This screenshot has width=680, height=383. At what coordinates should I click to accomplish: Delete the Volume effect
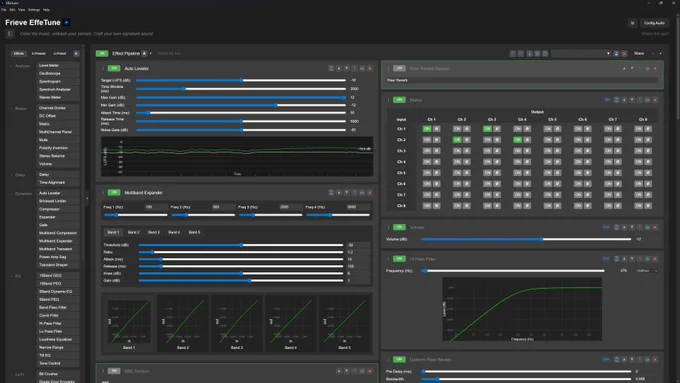point(655,227)
